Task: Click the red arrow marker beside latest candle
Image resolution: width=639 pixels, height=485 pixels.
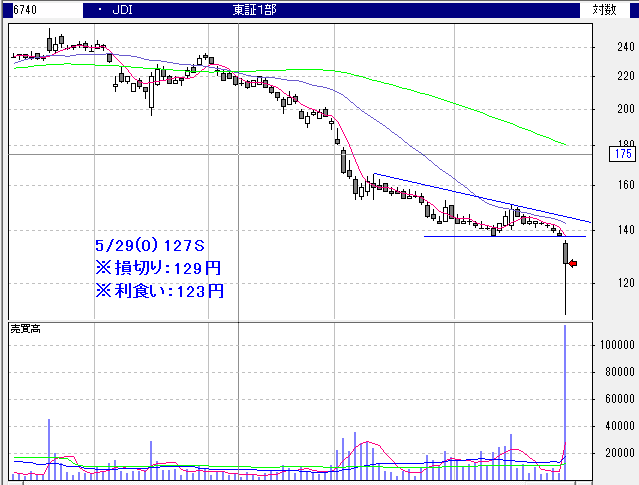Action: (573, 263)
